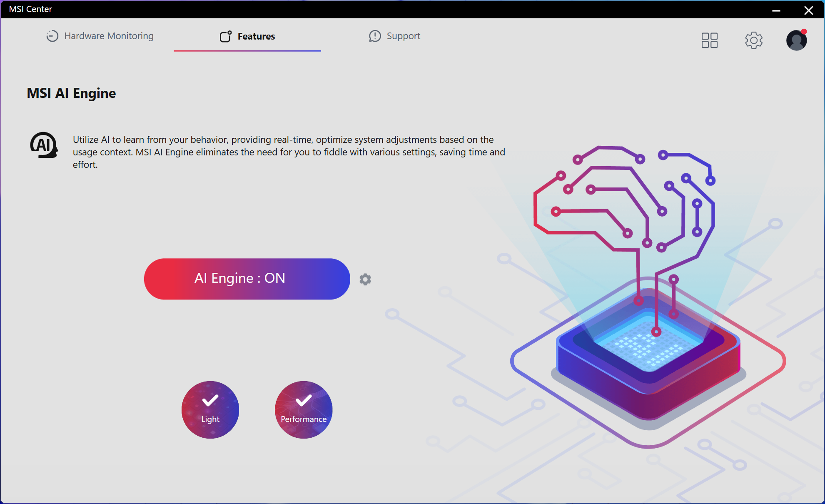
Task: Toggle the Performance mode circle
Action: (x=304, y=409)
